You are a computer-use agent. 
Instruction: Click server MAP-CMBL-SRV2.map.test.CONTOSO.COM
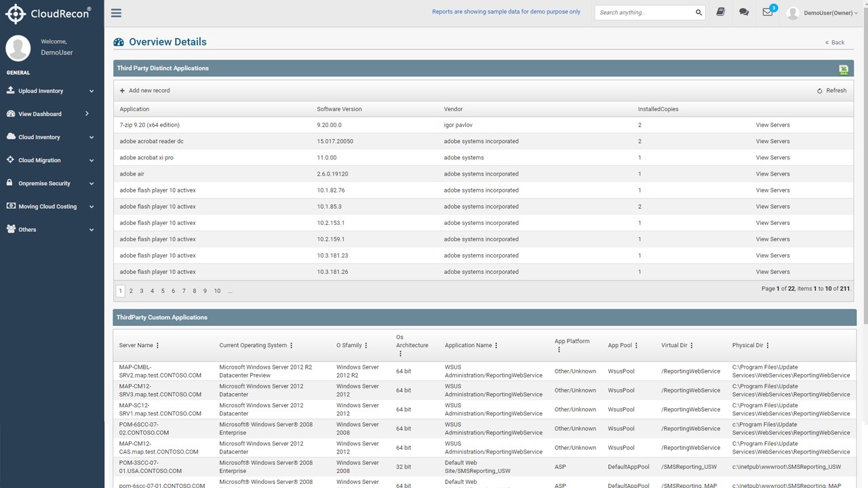[x=160, y=371]
